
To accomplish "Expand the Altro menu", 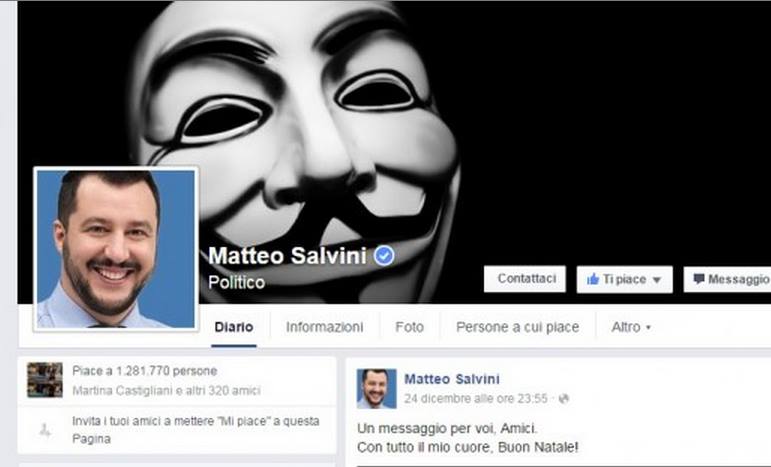I will [631, 327].
